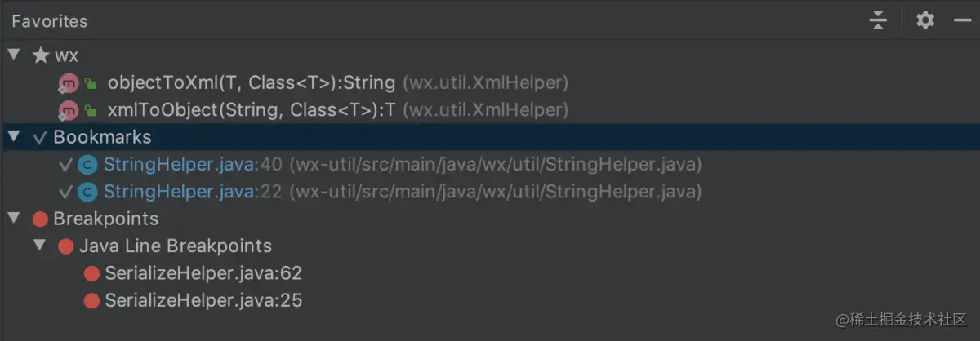
Task: Click red breakpoint dot for SerializeHelper.java:25
Action: [92, 301]
